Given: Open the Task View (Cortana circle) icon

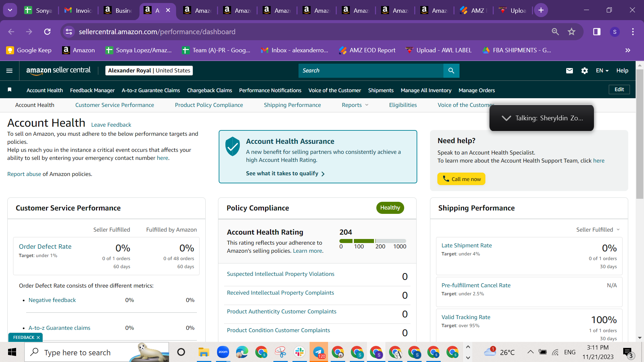Looking at the screenshot, I should pyautogui.click(x=181, y=352).
